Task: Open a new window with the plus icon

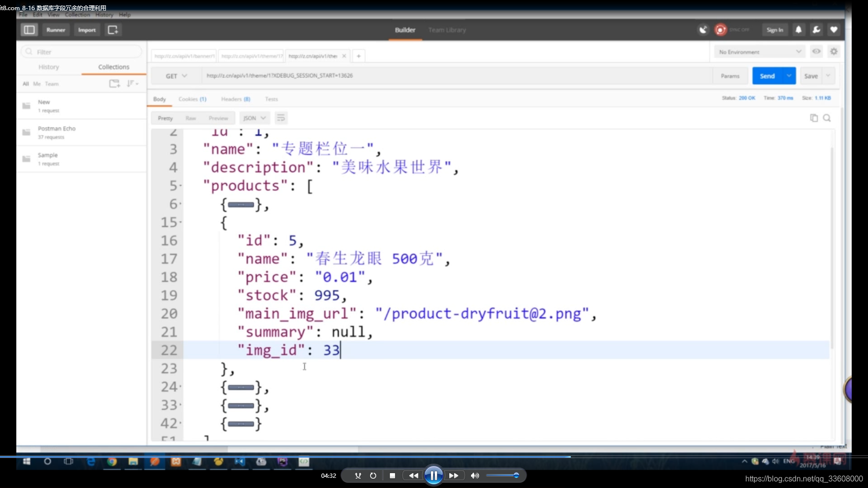Action: [x=113, y=30]
